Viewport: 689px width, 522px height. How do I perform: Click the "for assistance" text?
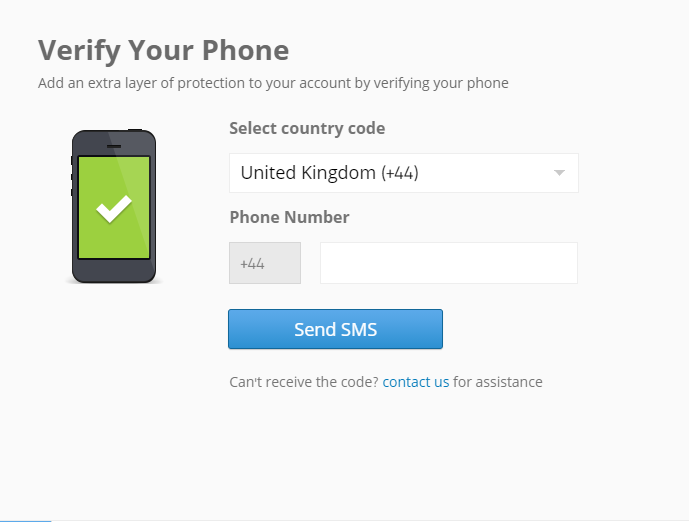click(498, 382)
